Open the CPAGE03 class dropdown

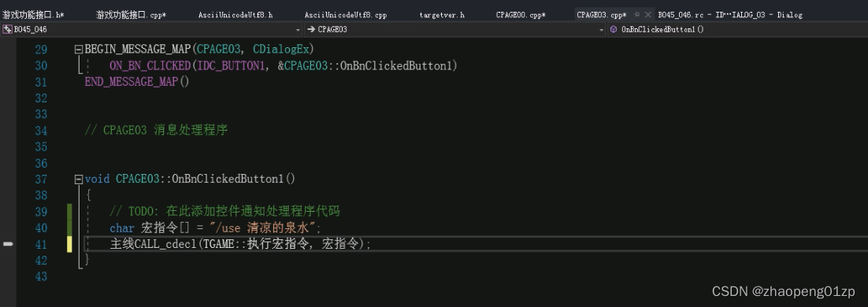point(601,29)
